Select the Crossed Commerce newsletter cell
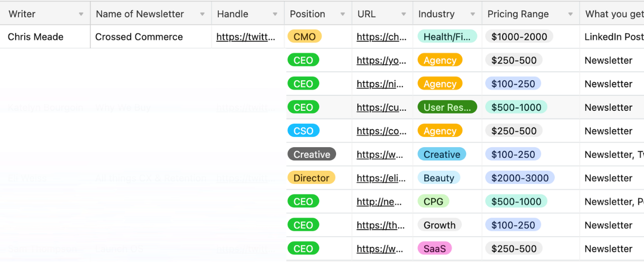The height and width of the screenshot is (262, 644). (x=139, y=37)
